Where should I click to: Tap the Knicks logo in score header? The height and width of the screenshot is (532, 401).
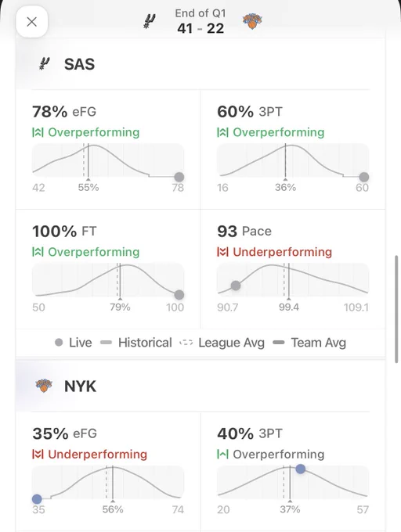[x=252, y=21]
